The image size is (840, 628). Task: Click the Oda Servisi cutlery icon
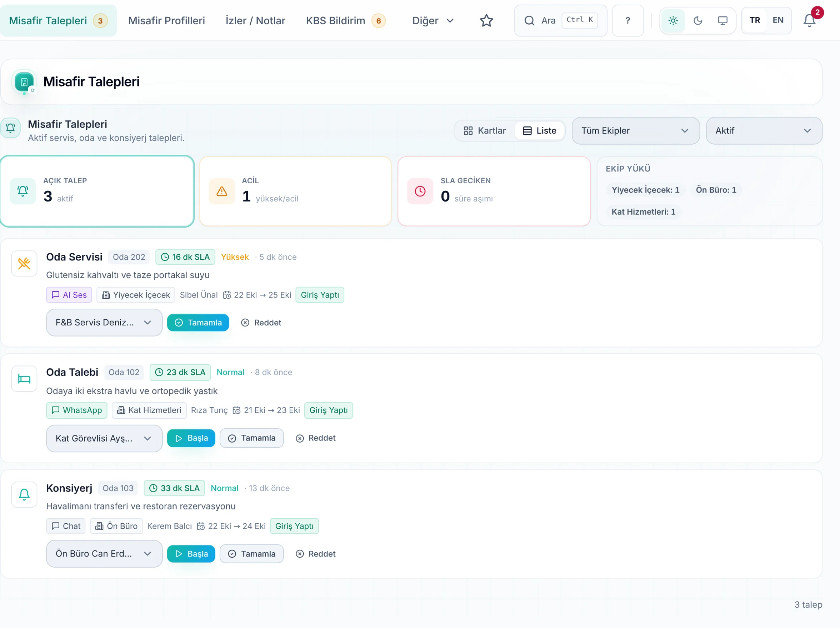24,263
